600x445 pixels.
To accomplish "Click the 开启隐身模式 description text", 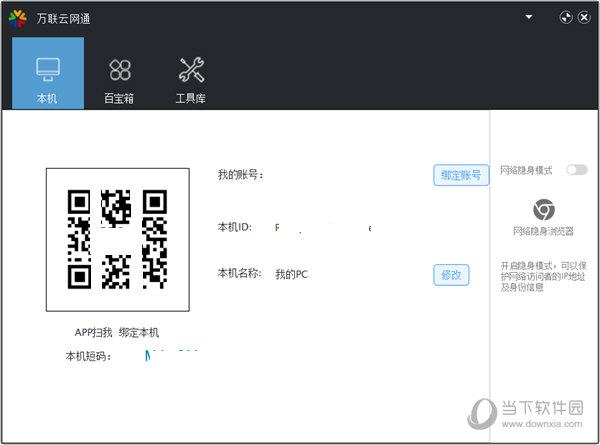I will pos(543,276).
